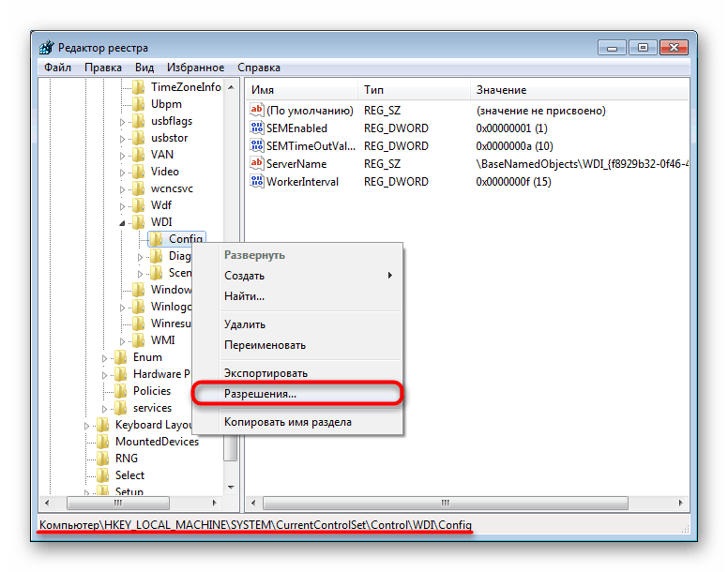Click the DWORD icon of SEMEnabled
The width and height of the screenshot is (728, 572).
(257, 128)
